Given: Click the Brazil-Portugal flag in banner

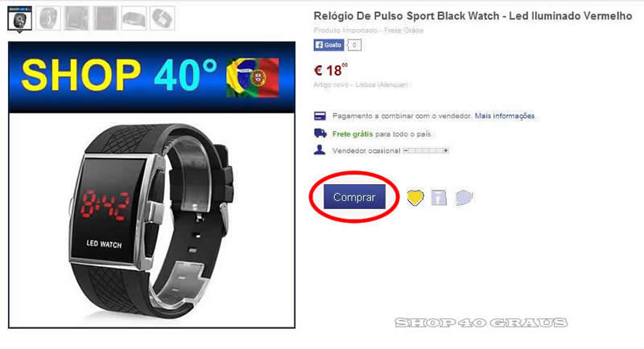Looking at the screenshot, I should [x=253, y=77].
